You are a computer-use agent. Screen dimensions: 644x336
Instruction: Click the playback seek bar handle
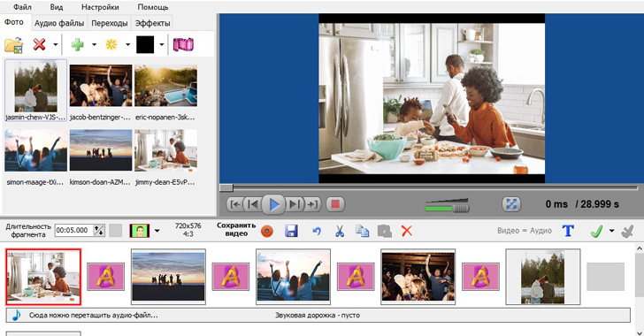point(226,187)
